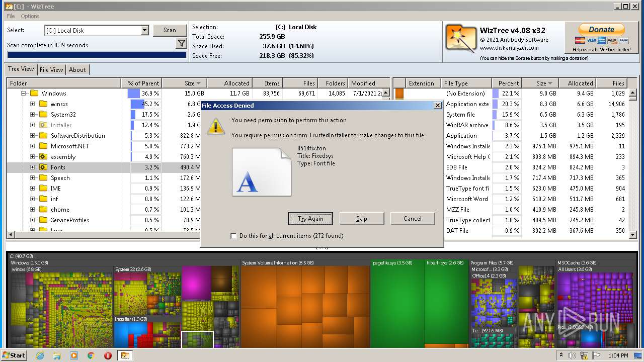Image resolution: width=644 pixels, height=362 pixels.
Task: Click the WizTree taskbar icon
Action: tap(125, 355)
